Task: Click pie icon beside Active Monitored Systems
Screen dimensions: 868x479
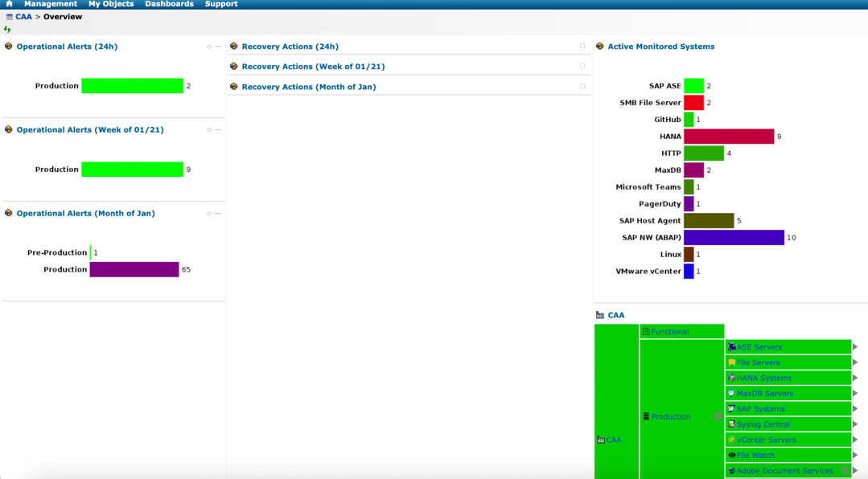Action: pos(599,47)
